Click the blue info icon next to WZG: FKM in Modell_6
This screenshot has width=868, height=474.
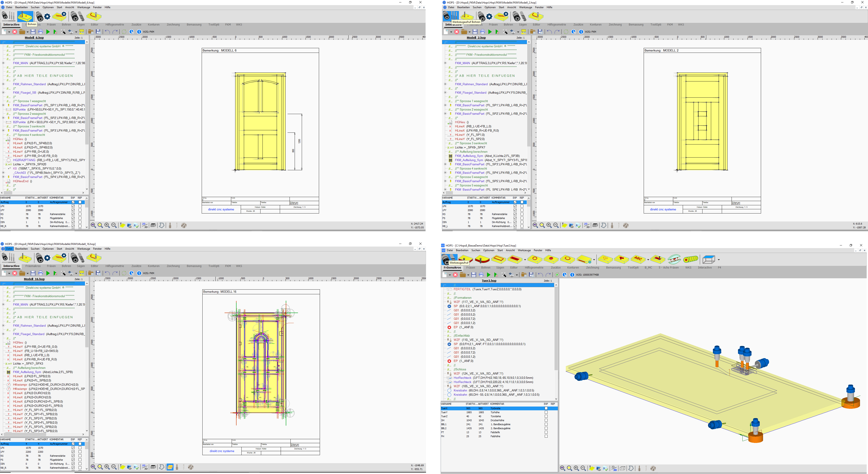(x=139, y=32)
